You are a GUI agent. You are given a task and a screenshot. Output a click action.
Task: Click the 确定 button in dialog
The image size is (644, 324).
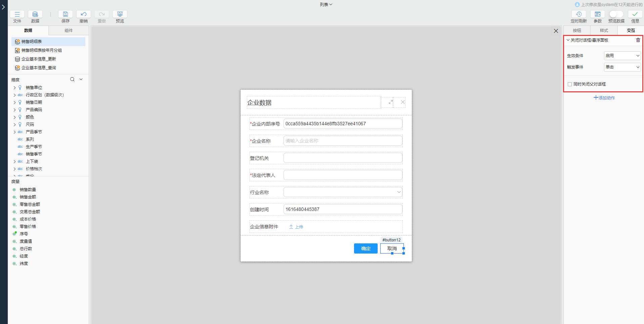[366, 248]
